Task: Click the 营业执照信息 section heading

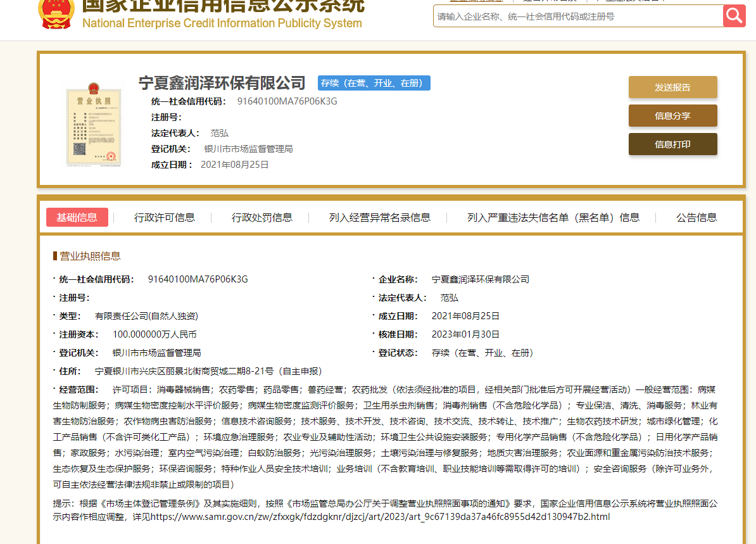Action: pos(90,256)
